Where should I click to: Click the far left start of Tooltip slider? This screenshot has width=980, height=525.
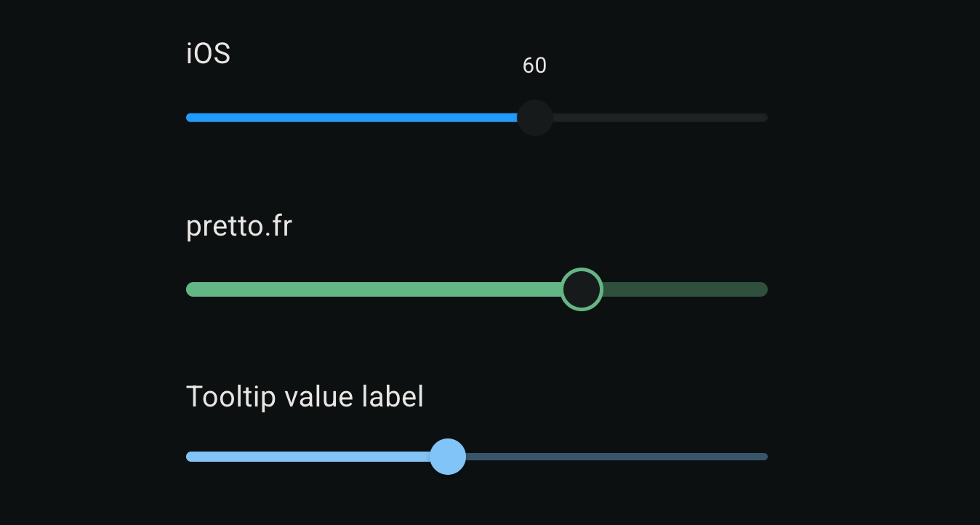point(189,457)
